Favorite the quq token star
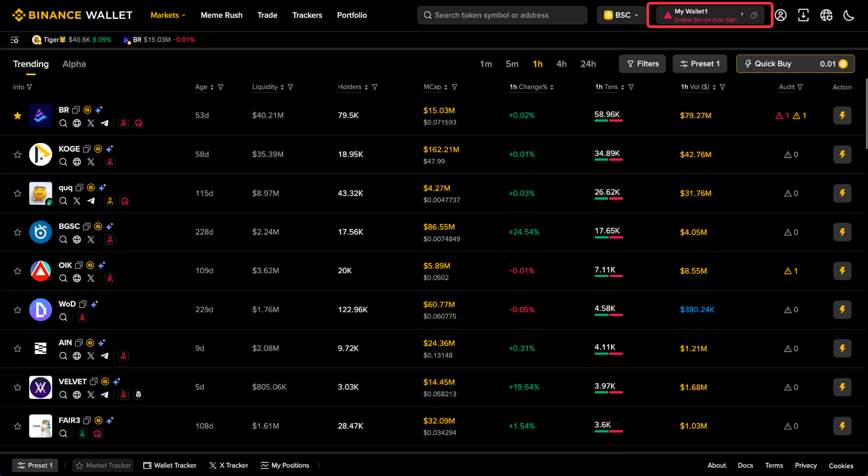Viewport: 868px width, 476px height. coord(17,193)
